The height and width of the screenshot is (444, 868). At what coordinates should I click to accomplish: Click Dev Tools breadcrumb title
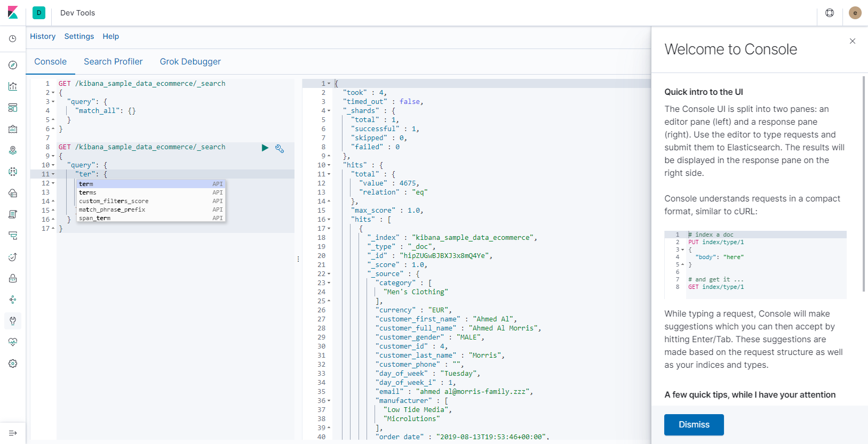tap(78, 13)
